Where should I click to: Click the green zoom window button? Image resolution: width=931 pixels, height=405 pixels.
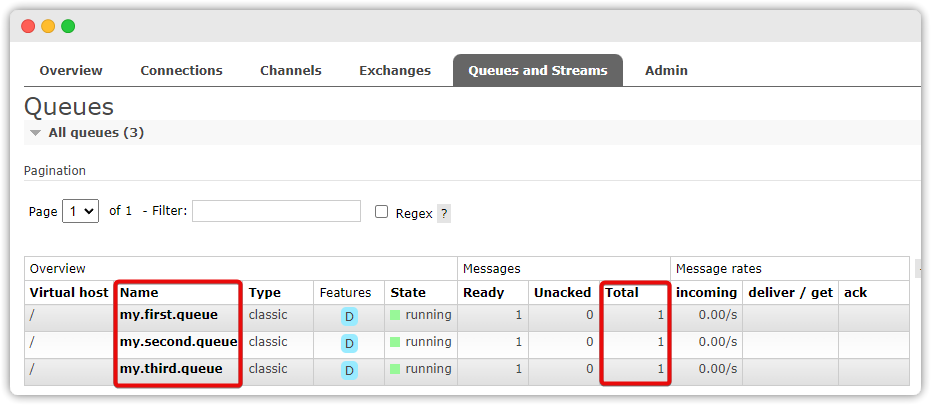[68, 26]
